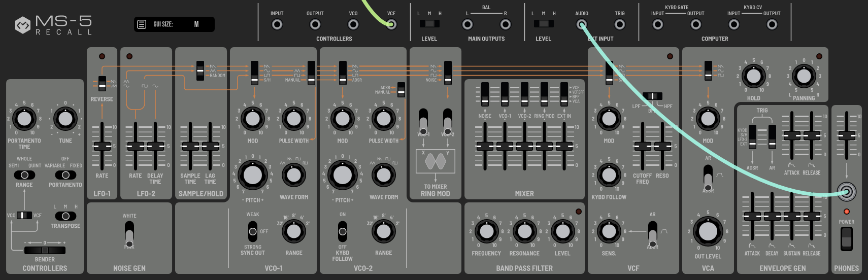
Task: Click the KYBD CV INPUT jack
Action: click(734, 24)
